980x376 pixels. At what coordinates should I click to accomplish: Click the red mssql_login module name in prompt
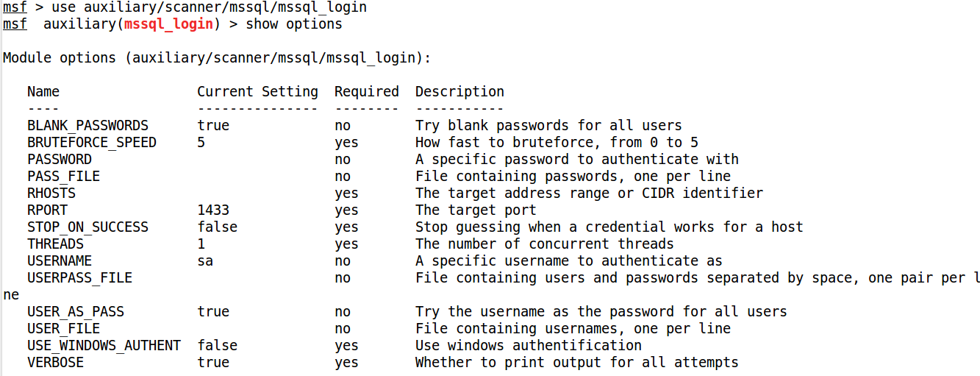[x=168, y=24]
